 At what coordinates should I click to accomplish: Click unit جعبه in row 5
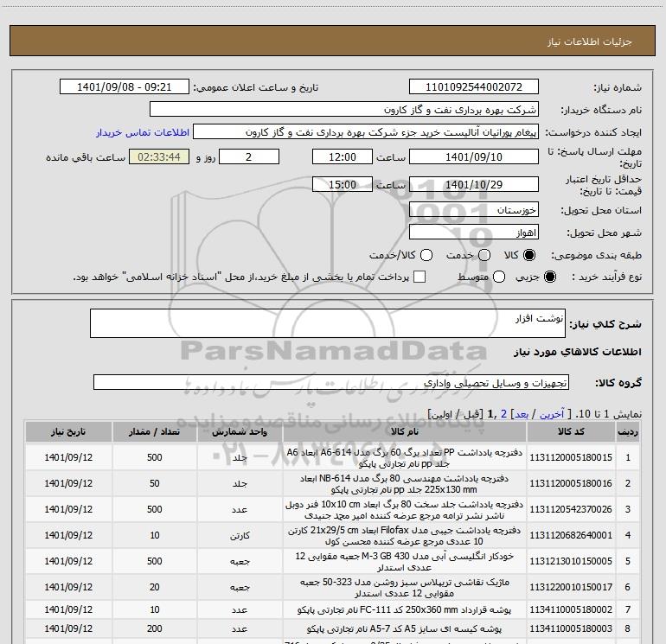tap(240, 562)
